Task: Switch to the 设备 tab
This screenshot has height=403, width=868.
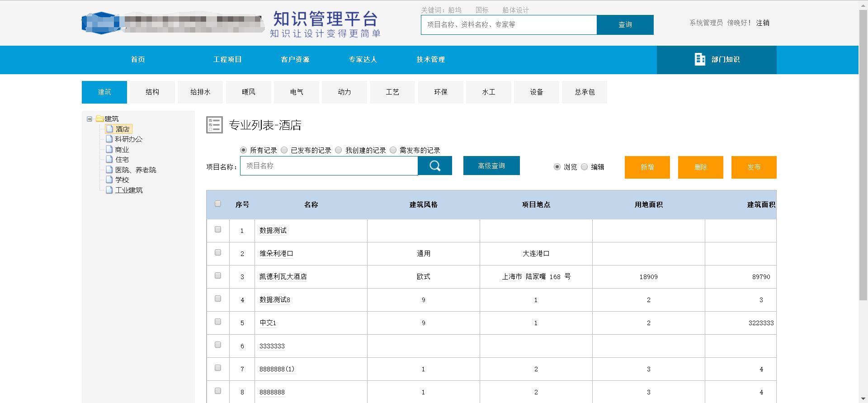Action: 537,92
